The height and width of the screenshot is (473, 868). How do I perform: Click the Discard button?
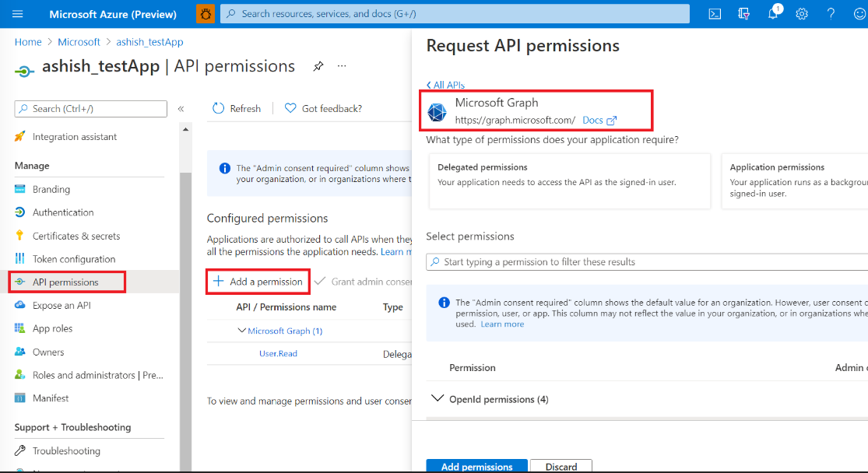pyautogui.click(x=561, y=466)
